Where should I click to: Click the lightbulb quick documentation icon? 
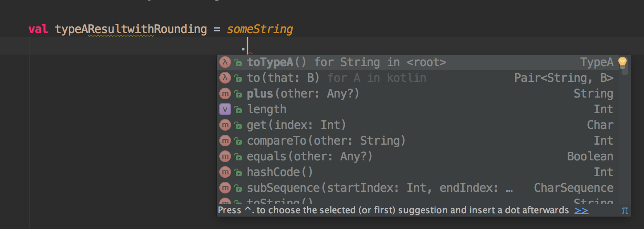click(622, 62)
